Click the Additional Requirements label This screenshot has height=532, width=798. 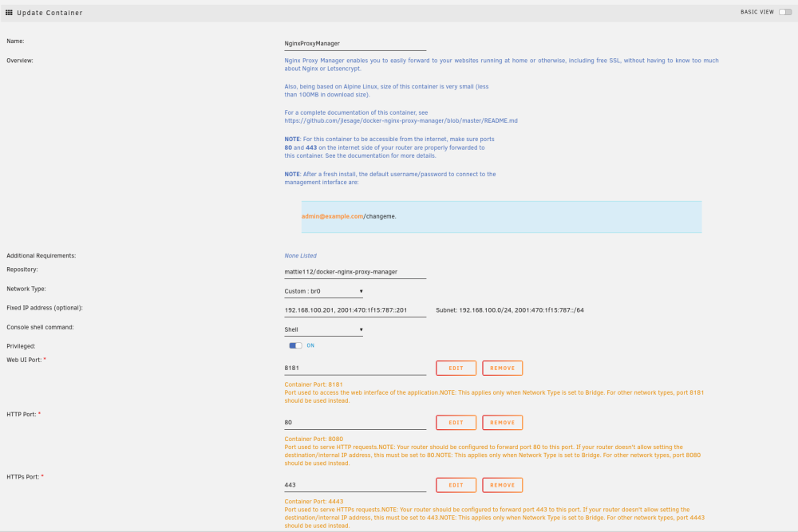[x=41, y=256]
